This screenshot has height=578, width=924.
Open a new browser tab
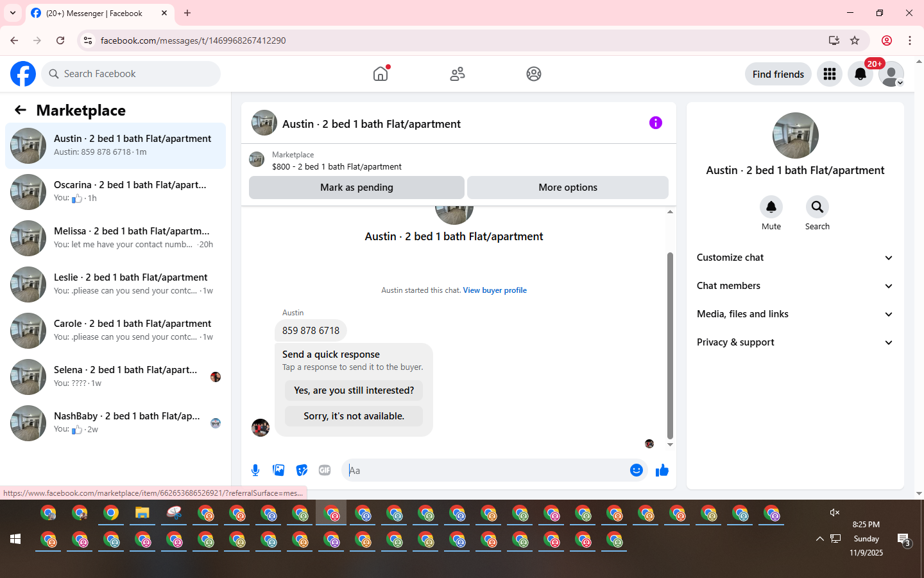[187, 13]
